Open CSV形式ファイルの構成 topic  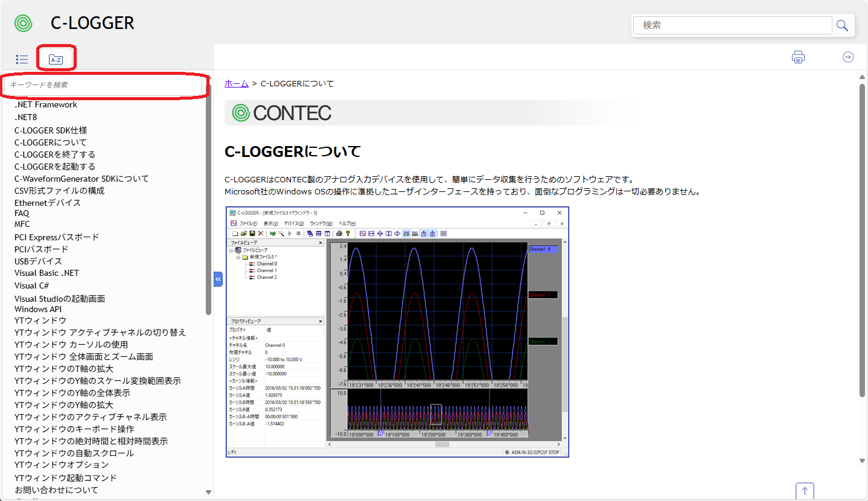tap(59, 191)
